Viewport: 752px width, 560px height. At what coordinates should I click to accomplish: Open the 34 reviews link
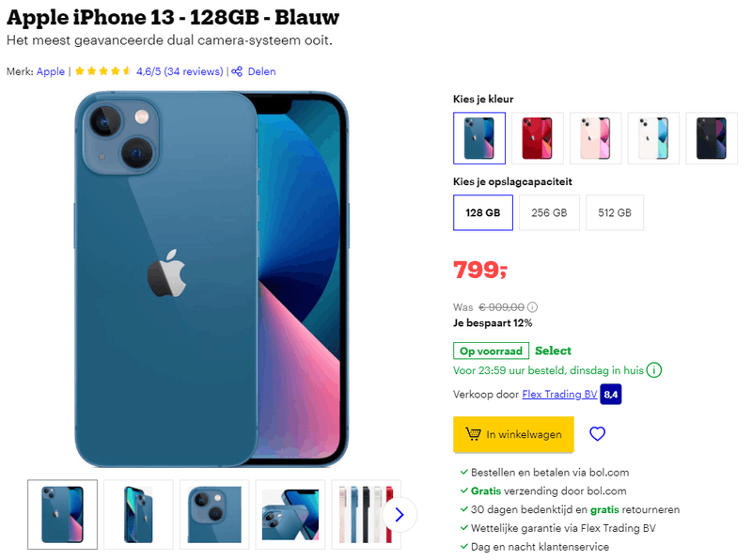coord(194,71)
